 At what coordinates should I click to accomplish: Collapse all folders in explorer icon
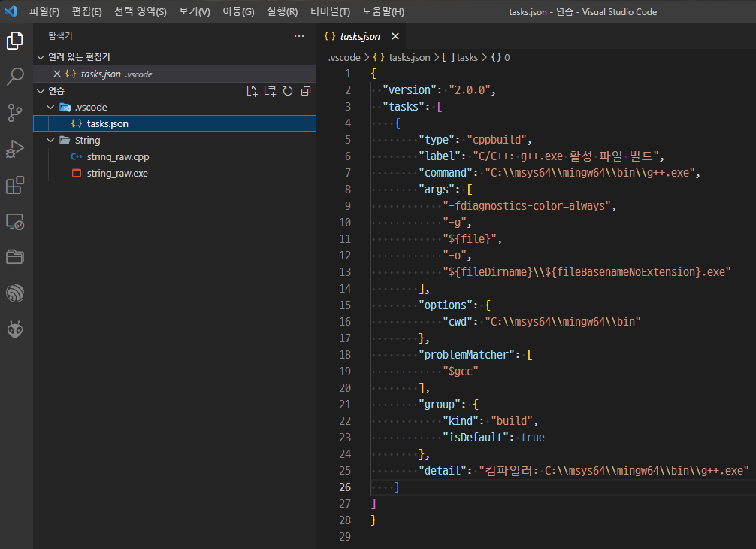[306, 91]
